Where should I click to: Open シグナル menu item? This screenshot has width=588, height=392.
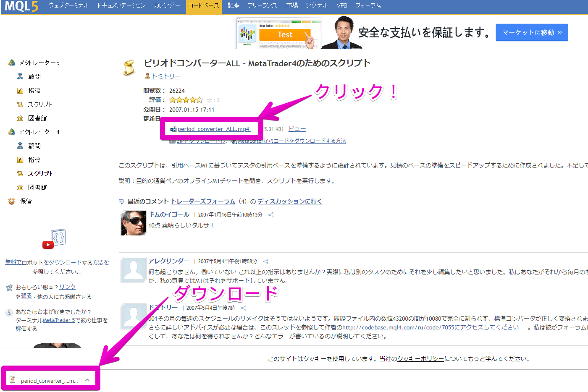(317, 5)
